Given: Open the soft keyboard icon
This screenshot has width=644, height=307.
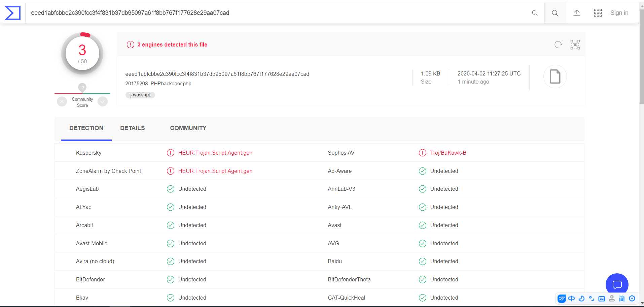Looking at the screenshot, I should [x=602, y=299].
